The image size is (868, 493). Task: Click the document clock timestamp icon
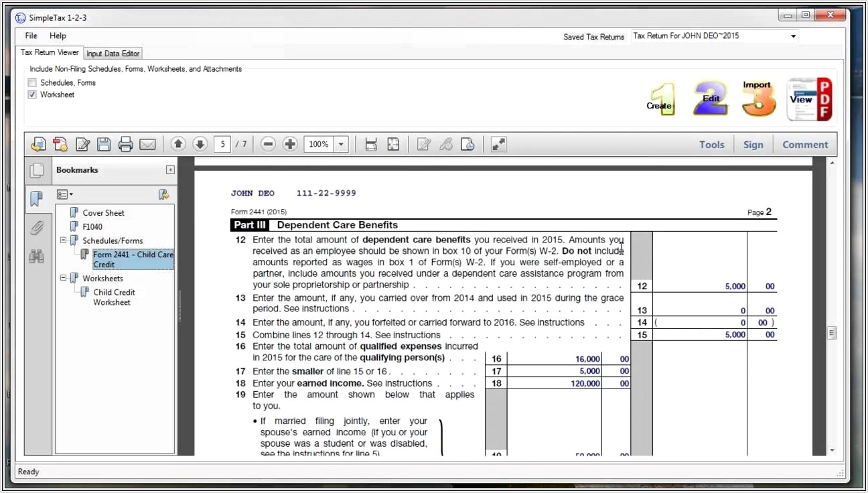click(468, 144)
